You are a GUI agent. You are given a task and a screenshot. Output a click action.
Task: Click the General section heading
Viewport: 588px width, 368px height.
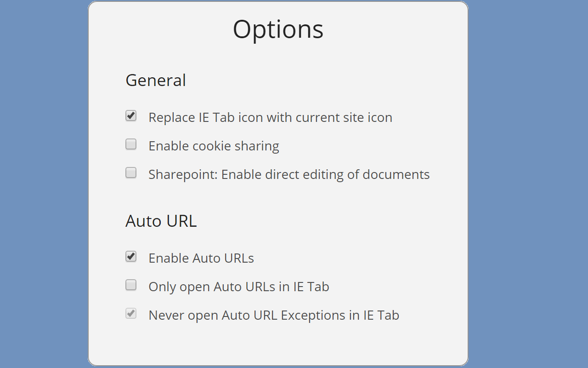(156, 80)
